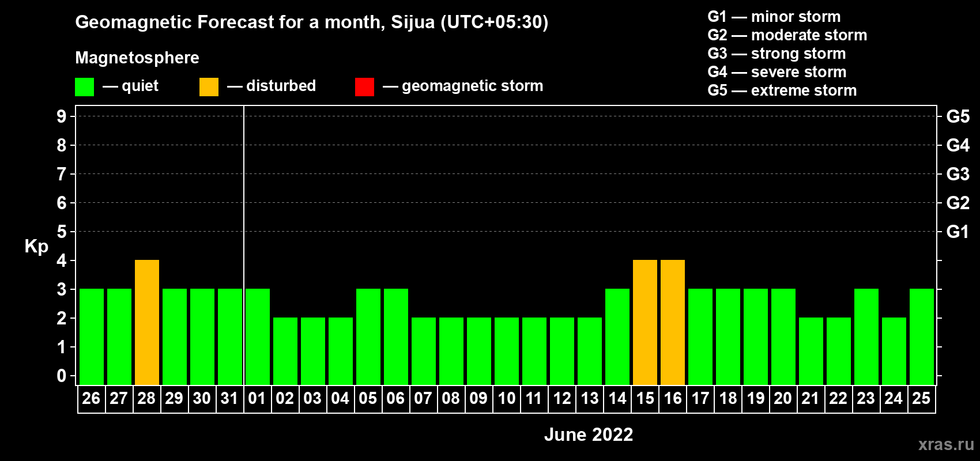Click date label 26 on the axis
The image size is (980, 461).
[x=91, y=398]
